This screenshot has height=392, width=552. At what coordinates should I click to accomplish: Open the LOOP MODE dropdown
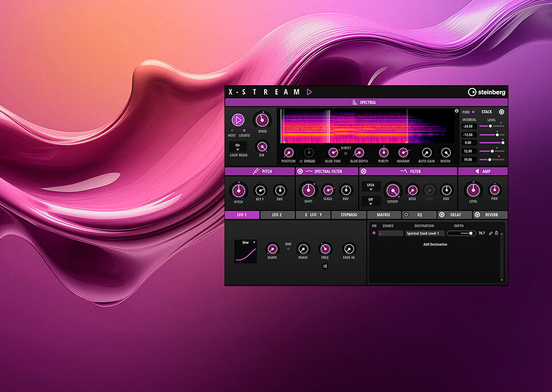[x=238, y=146]
